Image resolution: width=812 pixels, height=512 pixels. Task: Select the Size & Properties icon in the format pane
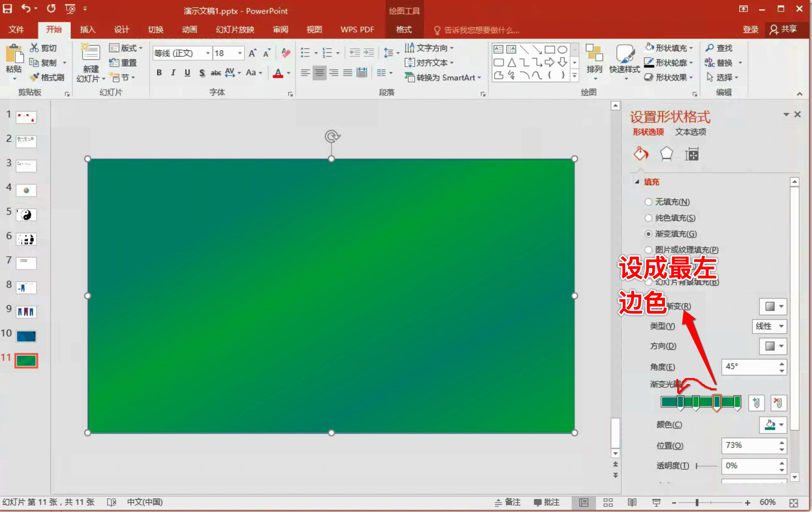click(692, 154)
